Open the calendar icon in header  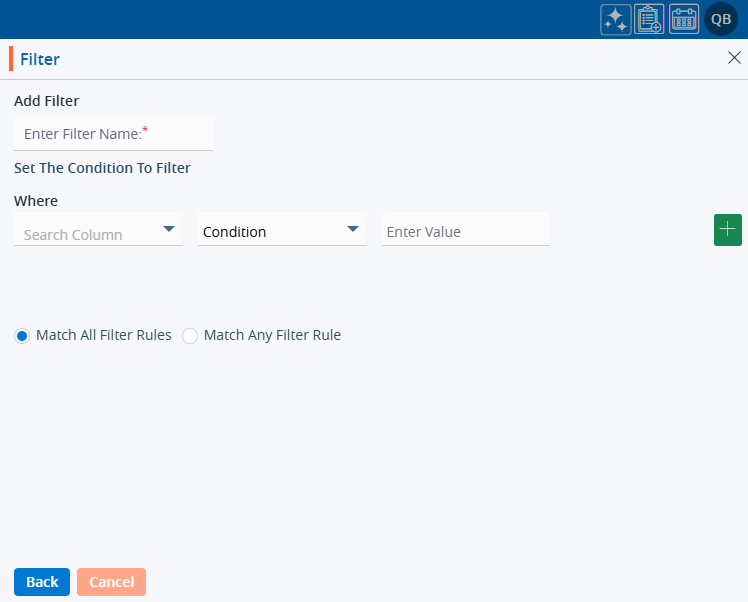click(684, 19)
